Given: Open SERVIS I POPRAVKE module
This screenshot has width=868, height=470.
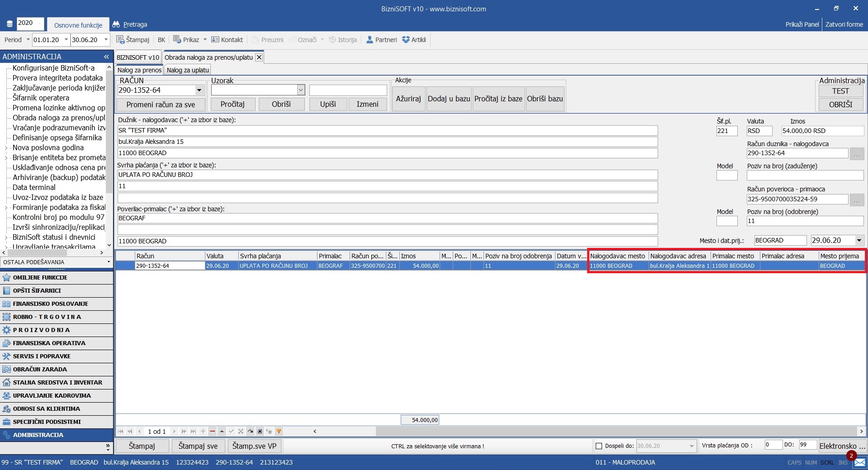Looking at the screenshot, I should [x=57, y=356].
